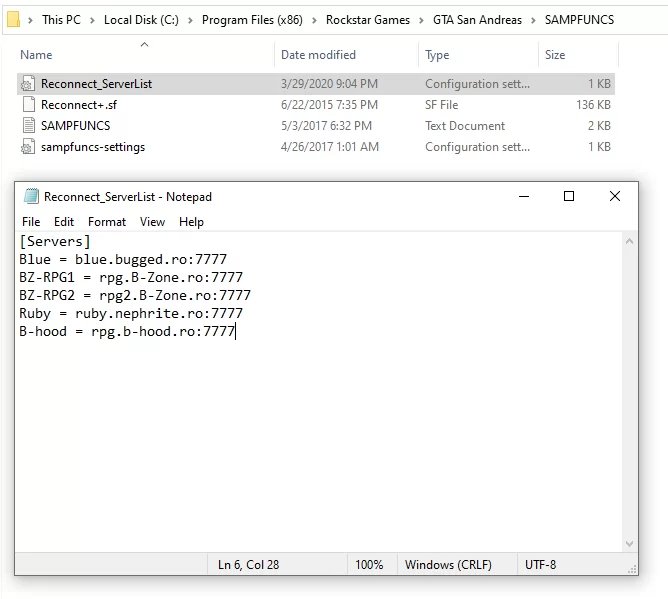
Task: Go to This PC in breadcrumb
Action: click(61, 20)
